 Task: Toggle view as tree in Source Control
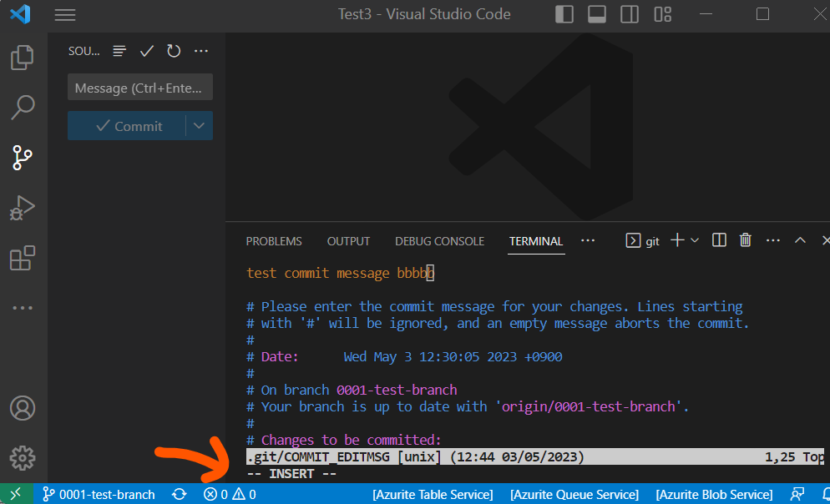tap(119, 51)
